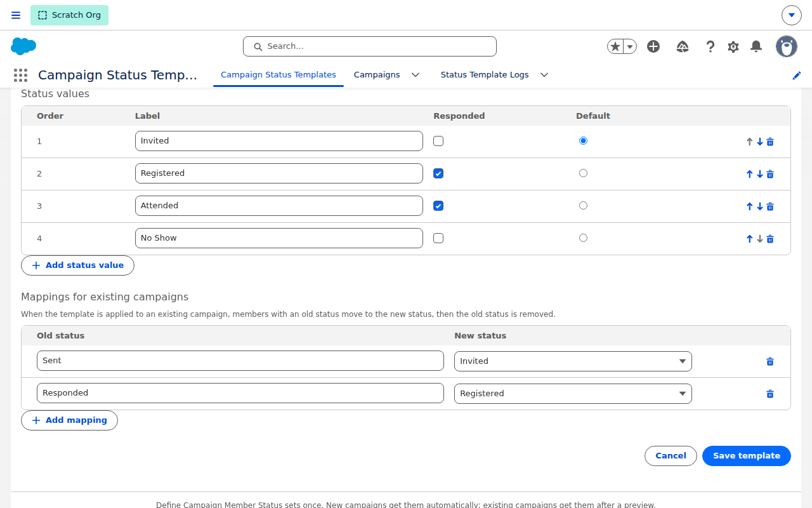Uncheck Responded for Registered status
The image size is (812, 508).
click(x=438, y=173)
